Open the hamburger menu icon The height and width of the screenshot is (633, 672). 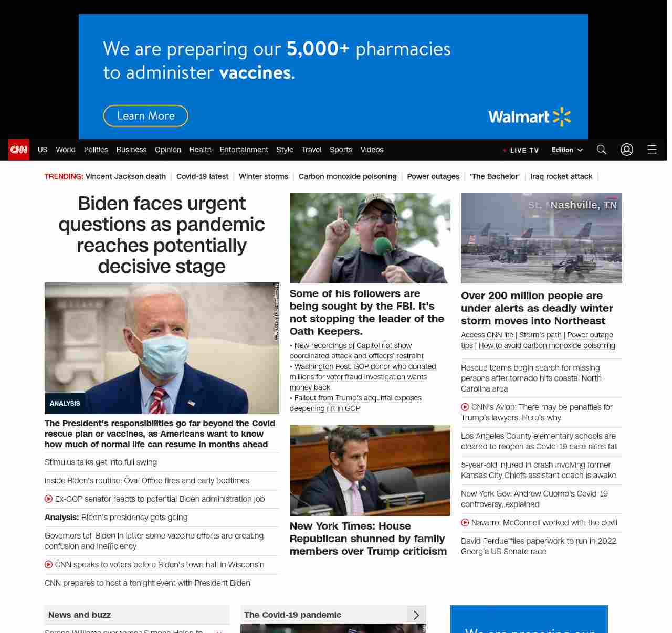652,150
